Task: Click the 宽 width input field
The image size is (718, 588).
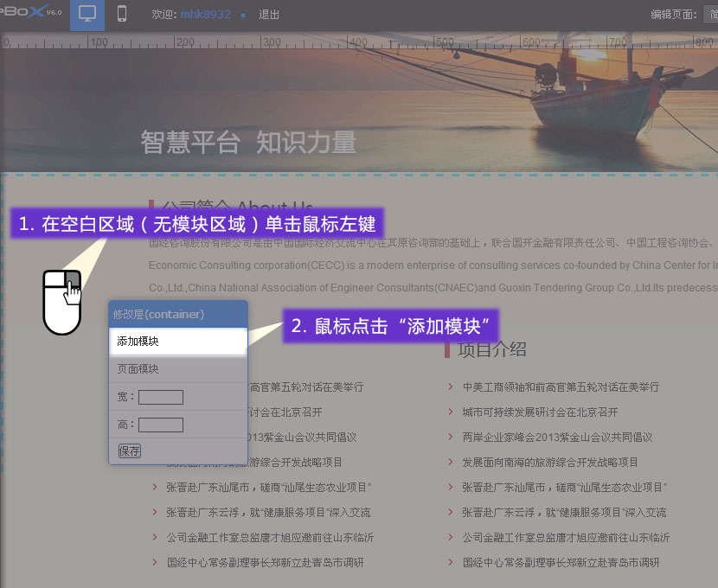Action: 161,397
